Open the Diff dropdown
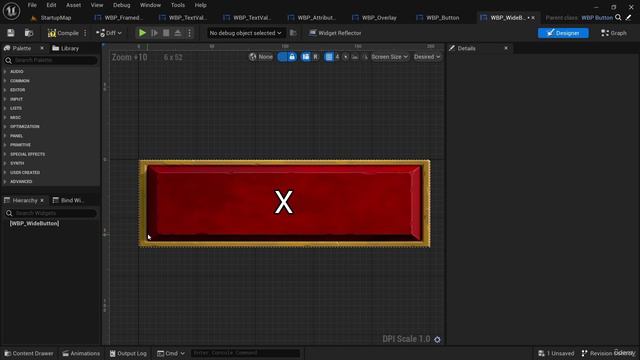This screenshot has width=640, height=360. (x=109, y=33)
